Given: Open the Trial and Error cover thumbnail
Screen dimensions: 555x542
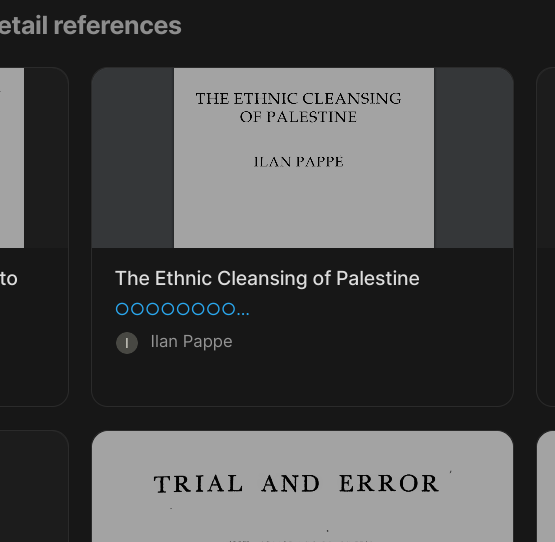Looking at the screenshot, I should click(302, 486).
